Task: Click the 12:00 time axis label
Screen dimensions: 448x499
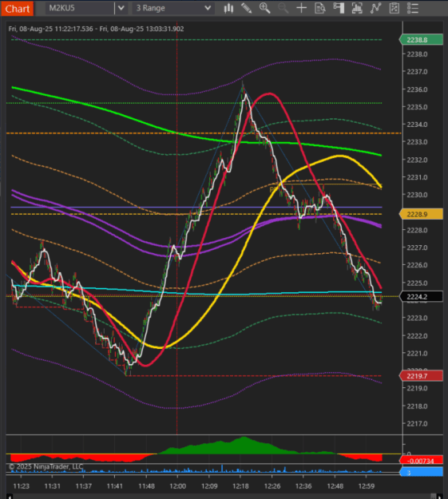Action: 177,486
